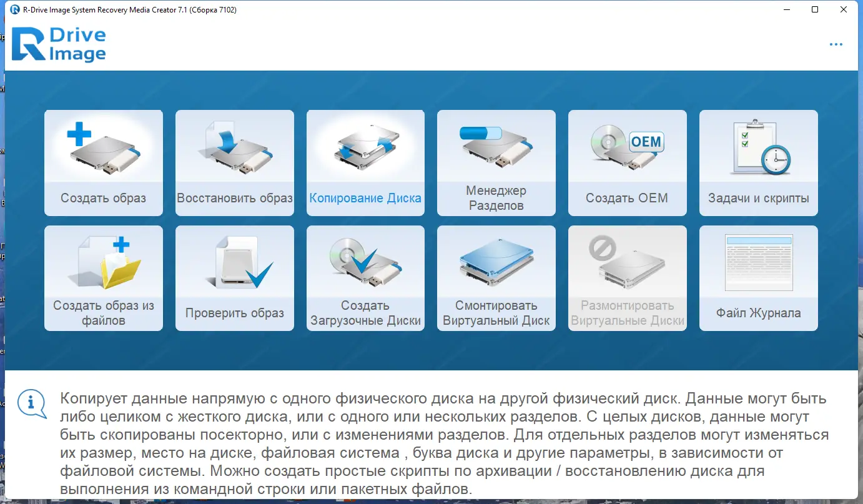Choose Восстановить образ to restore an image

(x=235, y=163)
